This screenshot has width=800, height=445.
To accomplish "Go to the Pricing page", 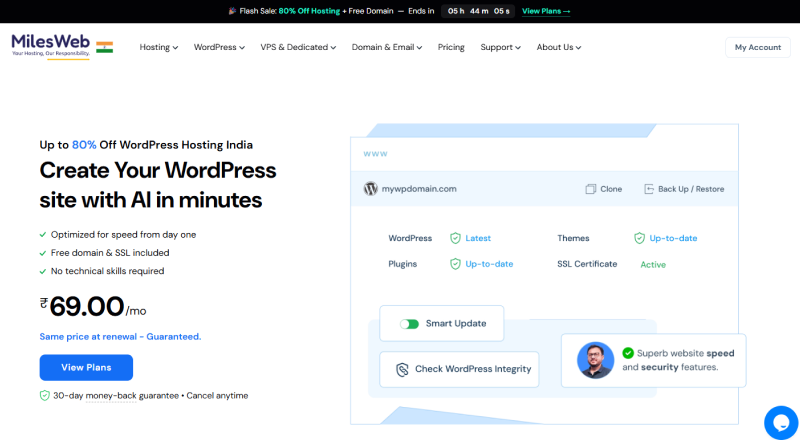I will (x=451, y=47).
